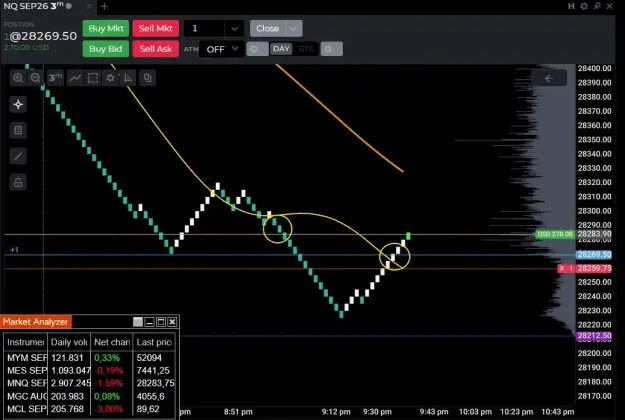Click the gray square in Market Analyzer titlebar

click(x=138, y=322)
